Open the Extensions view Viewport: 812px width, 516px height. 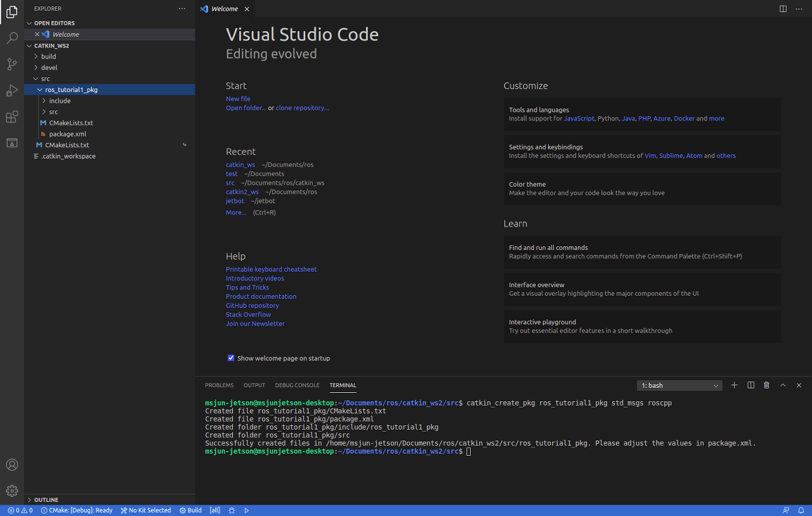pyautogui.click(x=11, y=117)
